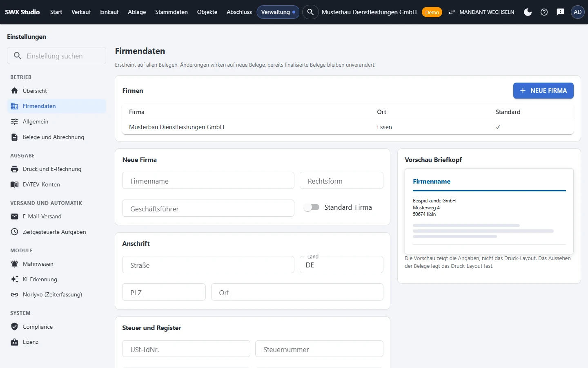588x368 pixels.
Task: Open the help question mark icon
Action: (x=544, y=12)
